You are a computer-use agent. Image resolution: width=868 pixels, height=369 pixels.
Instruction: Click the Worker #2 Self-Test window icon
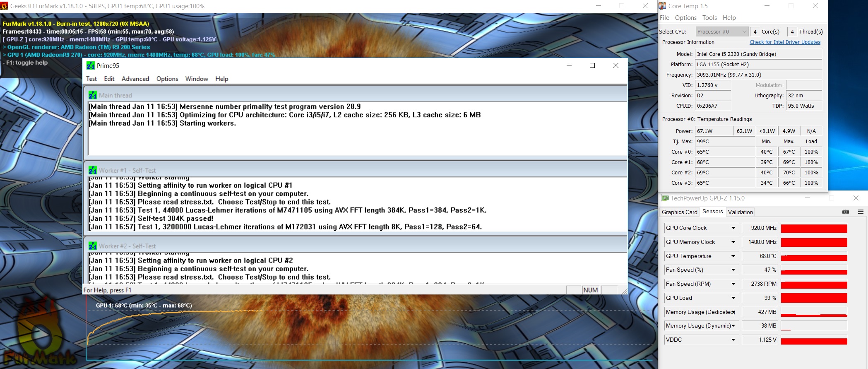pyautogui.click(x=93, y=246)
